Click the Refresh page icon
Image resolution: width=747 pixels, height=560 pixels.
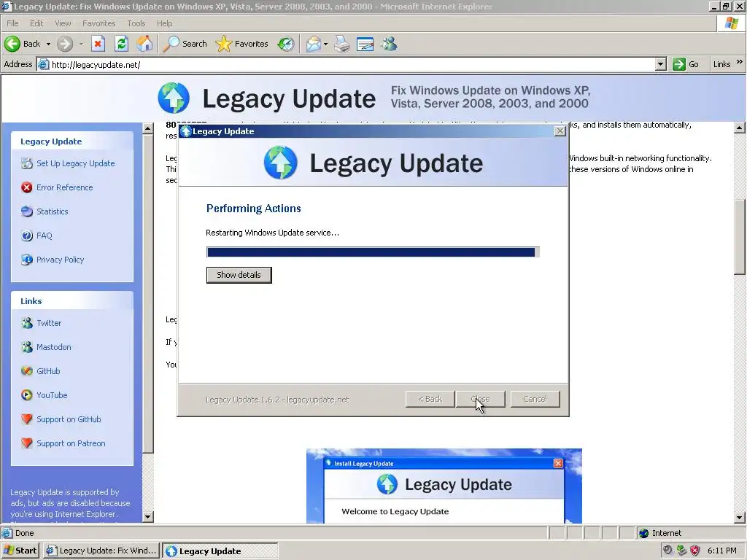[122, 44]
